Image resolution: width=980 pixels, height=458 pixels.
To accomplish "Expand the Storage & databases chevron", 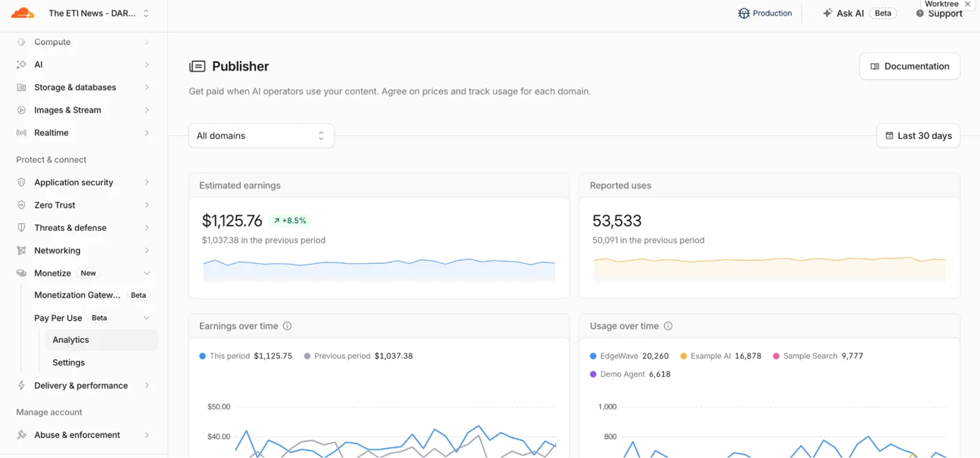I will (147, 87).
